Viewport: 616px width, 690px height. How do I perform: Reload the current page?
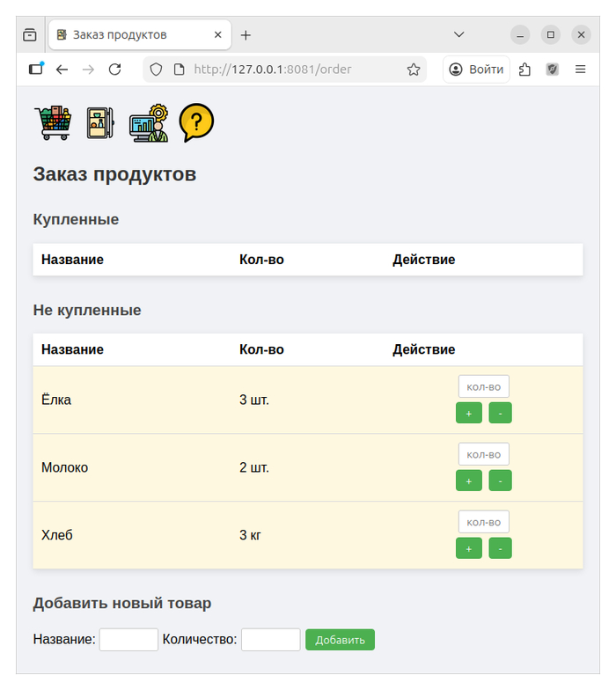pyautogui.click(x=114, y=70)
